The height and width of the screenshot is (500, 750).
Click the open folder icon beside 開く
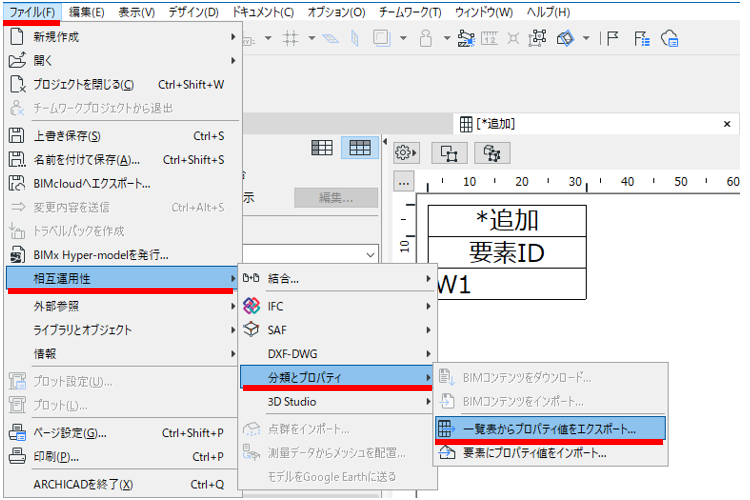pyautogui.click(x=17, y=60)
